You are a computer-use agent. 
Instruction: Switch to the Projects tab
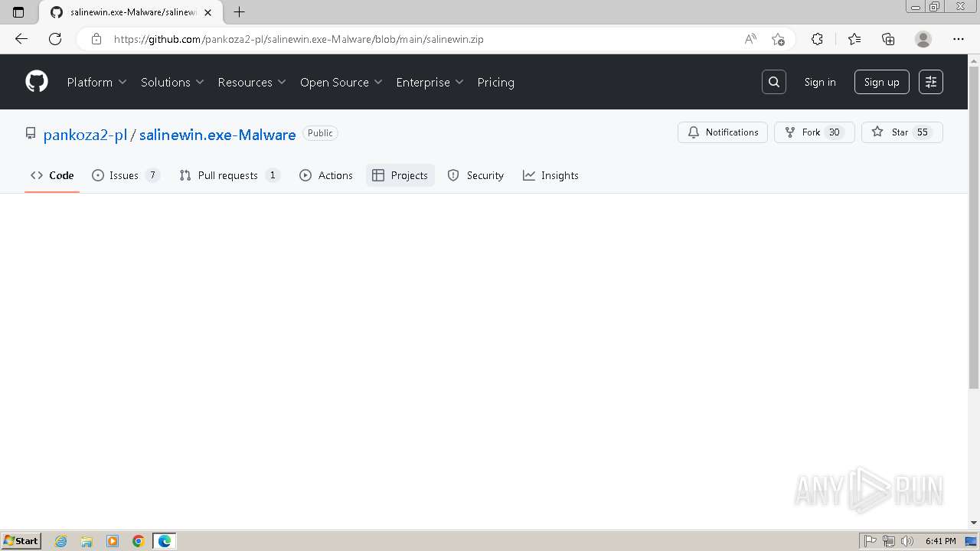click(400, 175)
